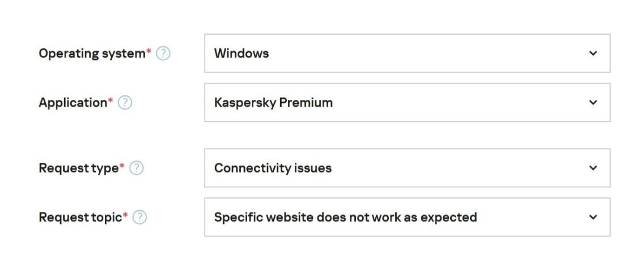
Task: Click the red asterisk after Request topic
Action: 125,215
